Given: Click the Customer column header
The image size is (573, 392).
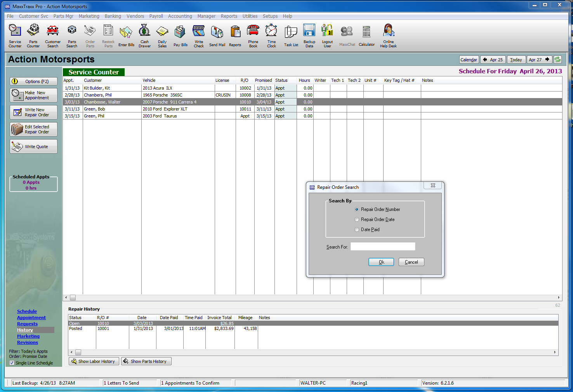Looking at the screenshot, I should click(x=112, y=80).
